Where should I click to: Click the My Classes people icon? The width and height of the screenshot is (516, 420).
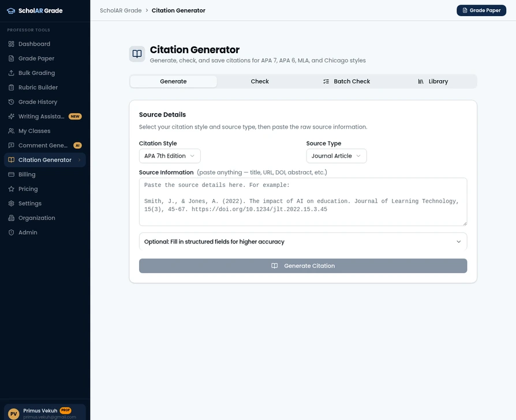[x=11, y=130]
